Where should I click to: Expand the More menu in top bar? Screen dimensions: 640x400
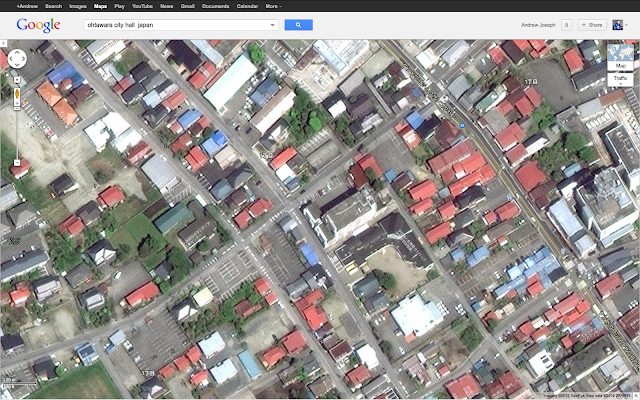(x=273, y=6)
